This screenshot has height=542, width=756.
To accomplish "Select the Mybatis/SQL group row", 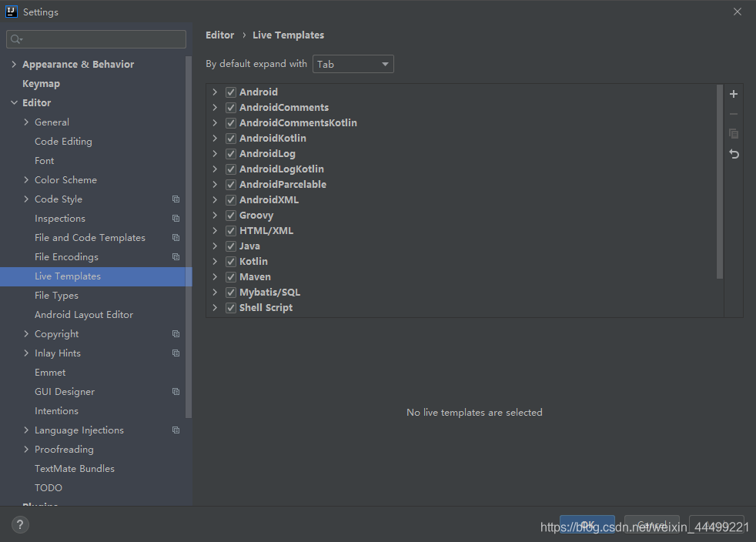I will pos(464,293).
